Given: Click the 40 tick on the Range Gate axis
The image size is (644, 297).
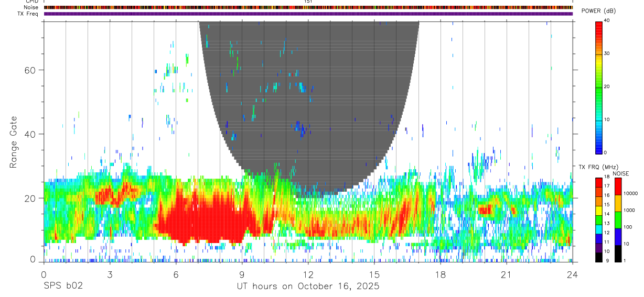Looking at the screenshot, I should (30, 134).
